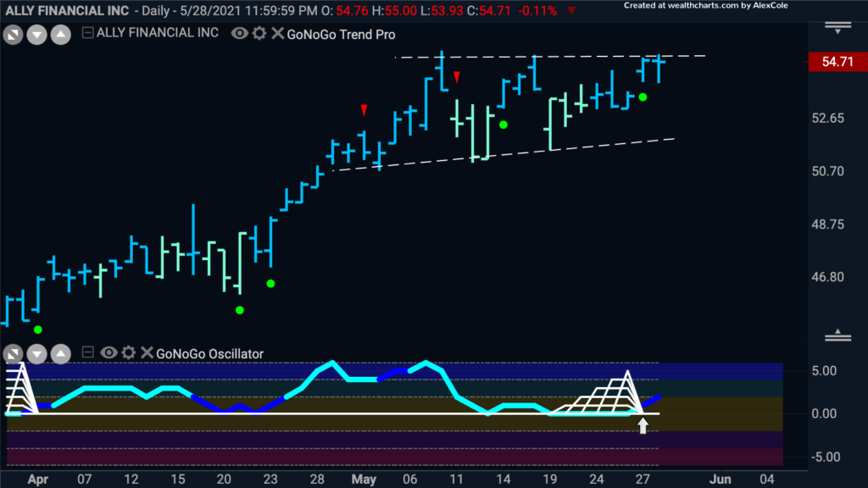Click the green dot near April 23
The image size is (868, 488).
coord(270,284)
